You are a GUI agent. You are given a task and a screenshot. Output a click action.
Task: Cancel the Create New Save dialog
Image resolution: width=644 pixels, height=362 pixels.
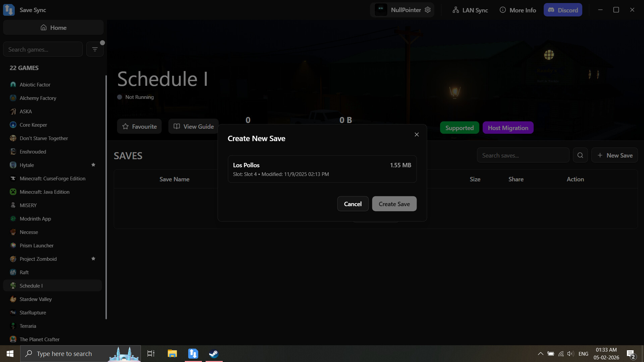tap(353, 203)
